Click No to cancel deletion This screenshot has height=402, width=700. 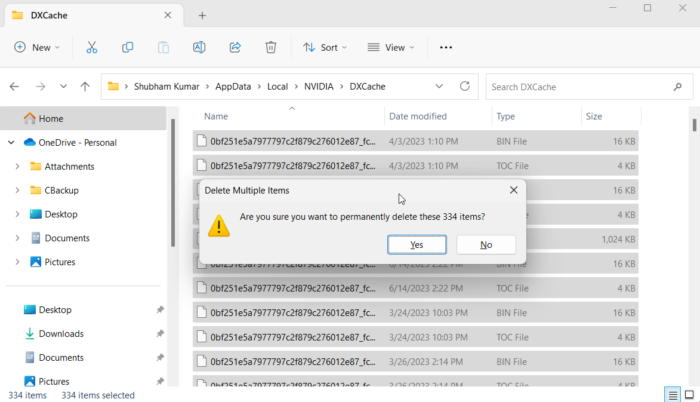[486, 245]
